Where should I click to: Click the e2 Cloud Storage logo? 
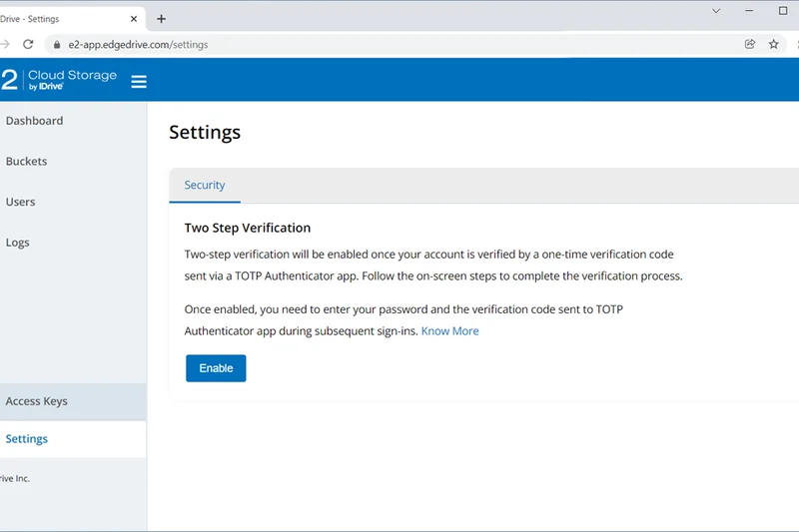coord(60,80)
